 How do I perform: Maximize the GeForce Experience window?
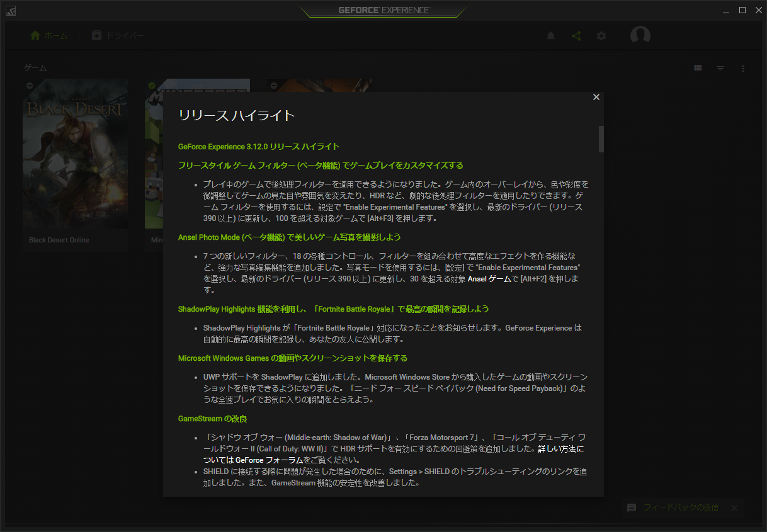[x=742, y=10]
